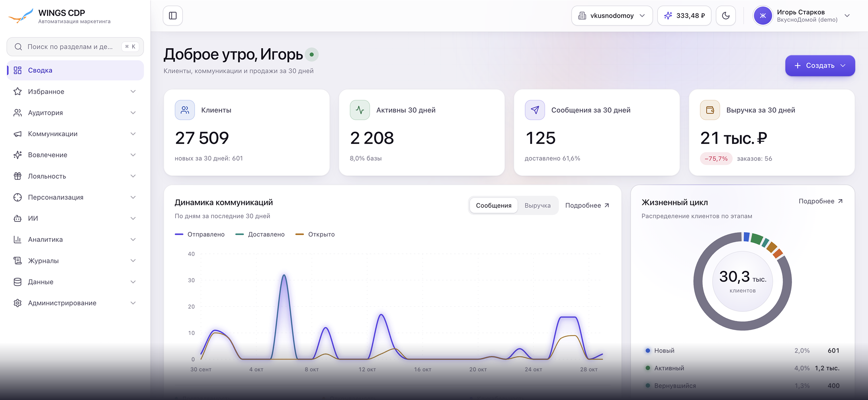Click the database icon beside Данные
Image resolution: width=868 pixels, height=400 pixels.
click(x=18, y=282)
